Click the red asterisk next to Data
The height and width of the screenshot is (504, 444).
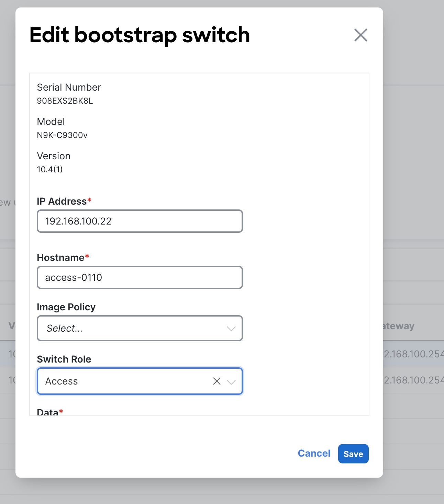tap(61, 411)
